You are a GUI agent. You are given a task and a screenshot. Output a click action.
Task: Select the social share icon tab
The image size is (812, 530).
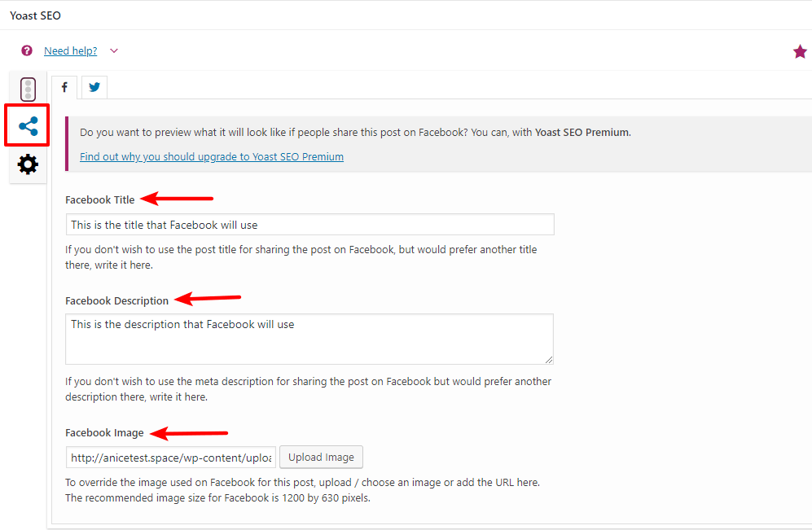click(28, 126)
